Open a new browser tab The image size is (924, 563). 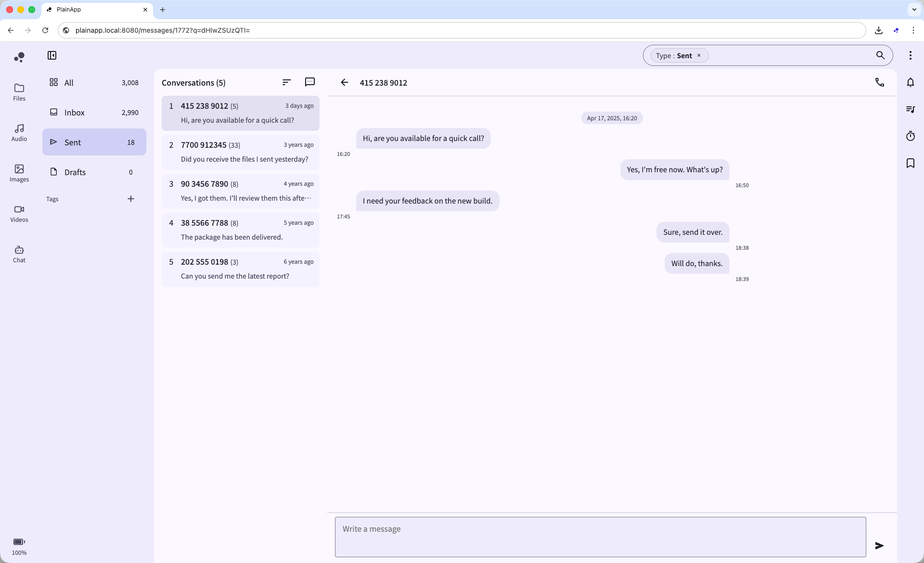[163, 10]
